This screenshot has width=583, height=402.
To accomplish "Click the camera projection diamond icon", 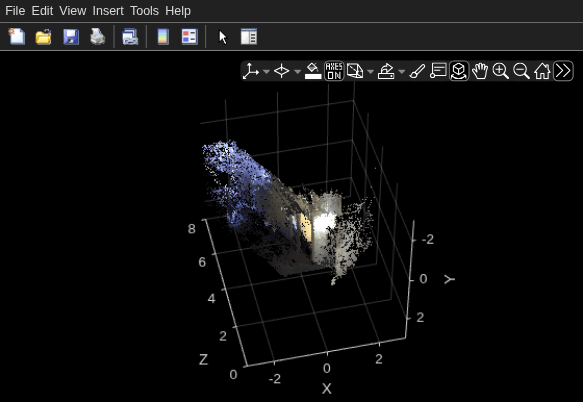I will 281,71.
